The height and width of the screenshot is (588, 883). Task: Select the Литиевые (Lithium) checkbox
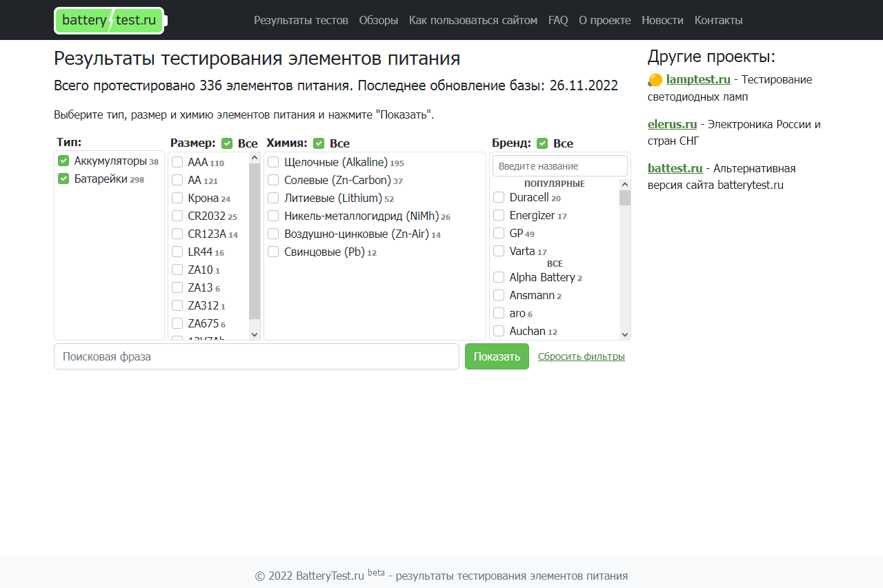(273, 198)
